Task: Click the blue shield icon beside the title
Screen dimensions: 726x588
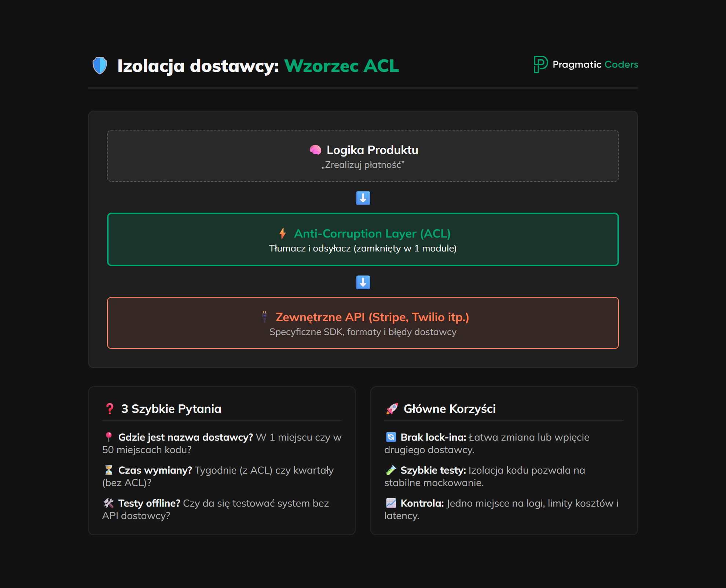Action: (x=100, y=66)
